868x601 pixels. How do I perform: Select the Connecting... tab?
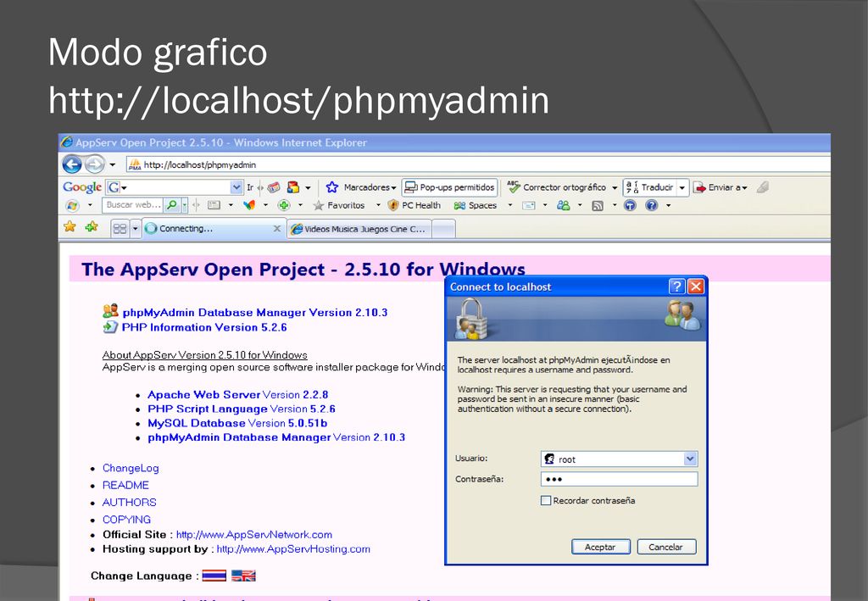[x=213, y=229]
